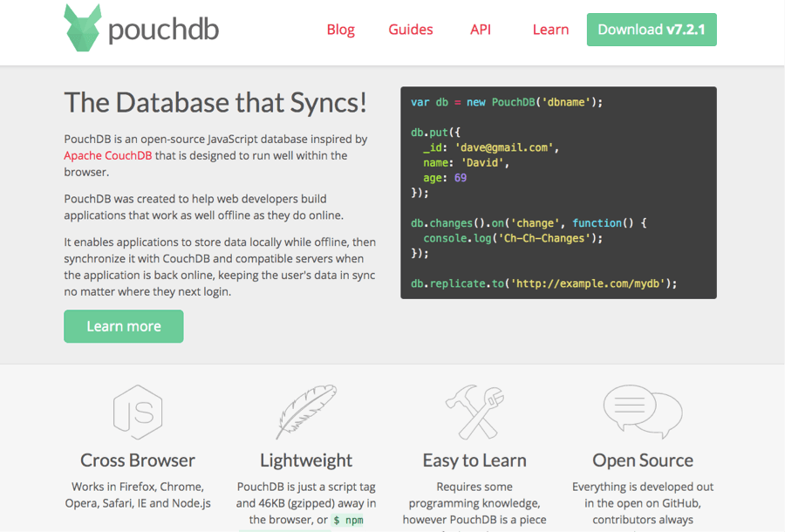The width and height of the screenshot is (785, 532).
Task: Select the Cross Browser JS hexagon icon
Action: (138, 412)
